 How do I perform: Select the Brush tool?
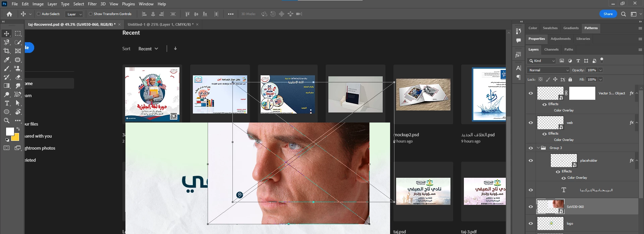(6, 68)
